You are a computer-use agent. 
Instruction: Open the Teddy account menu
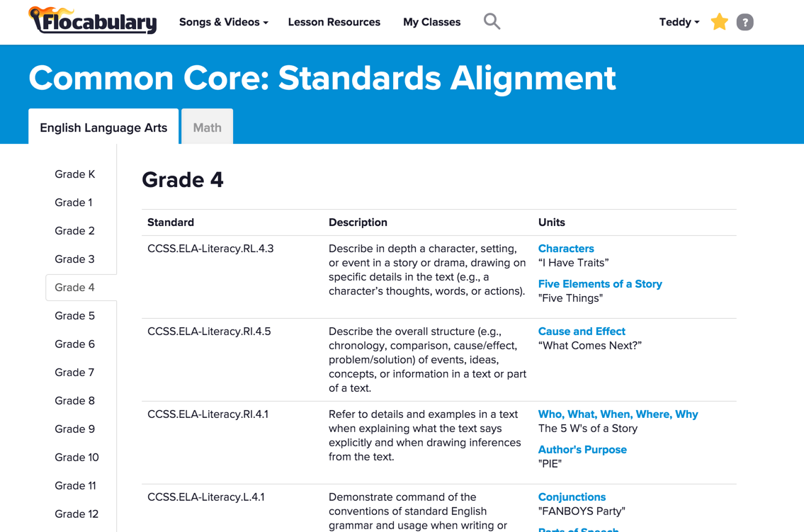pyautogui.click(x=679, y=22)
